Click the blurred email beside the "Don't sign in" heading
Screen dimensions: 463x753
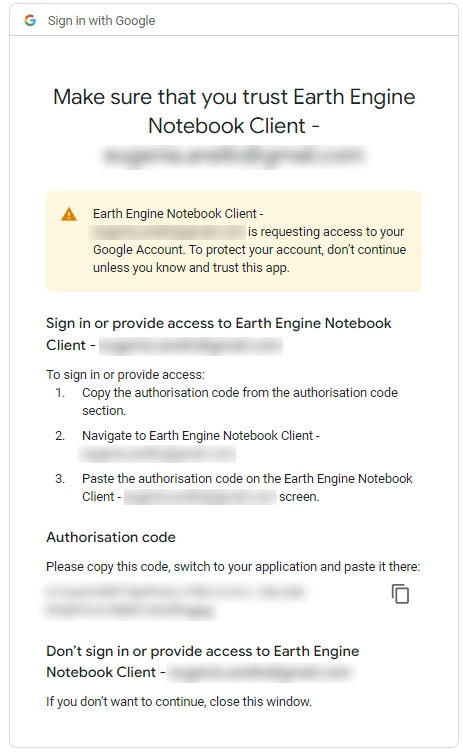pyautogui.click(x=262, y=672)
